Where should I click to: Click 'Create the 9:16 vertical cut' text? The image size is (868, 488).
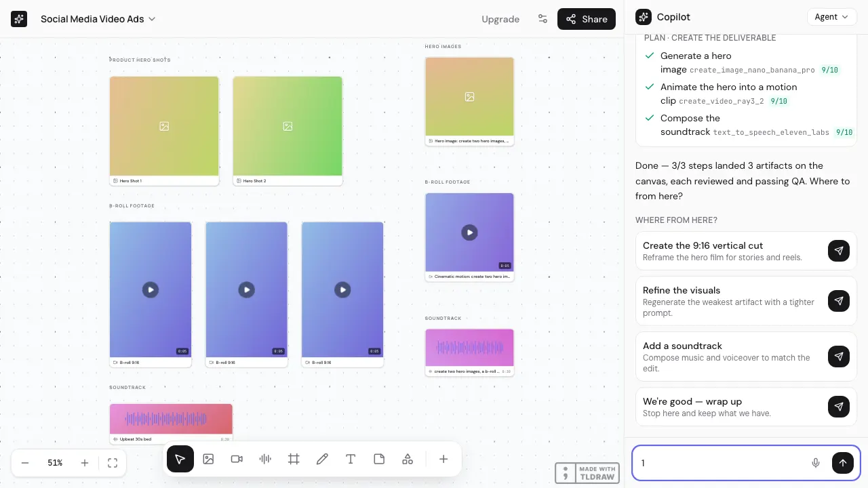pos(703,245)
